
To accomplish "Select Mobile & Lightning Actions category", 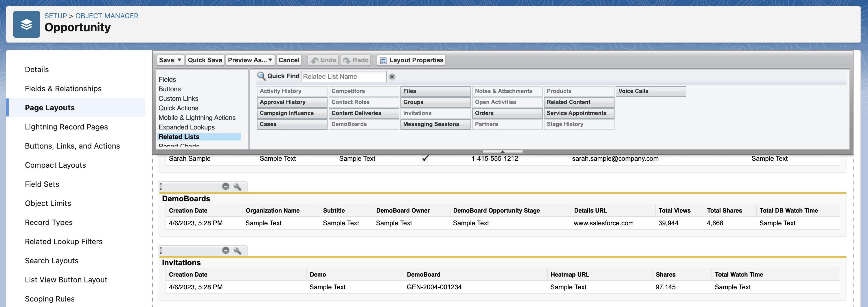I will pos(197,118).
